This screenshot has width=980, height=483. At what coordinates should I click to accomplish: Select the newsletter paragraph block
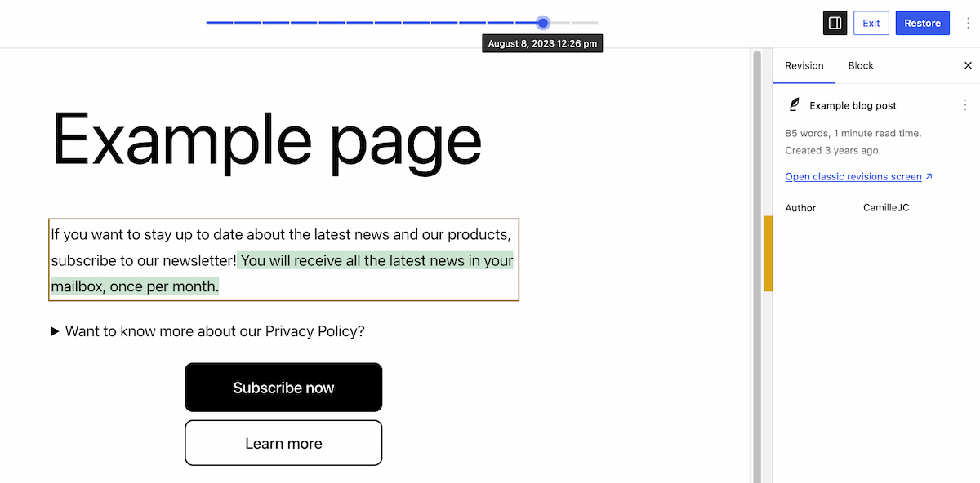[283, 259]
